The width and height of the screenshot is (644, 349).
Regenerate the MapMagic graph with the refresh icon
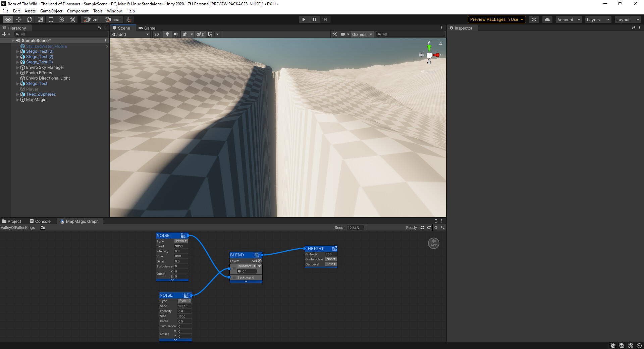pyautogui.click(x=422, y=228)
